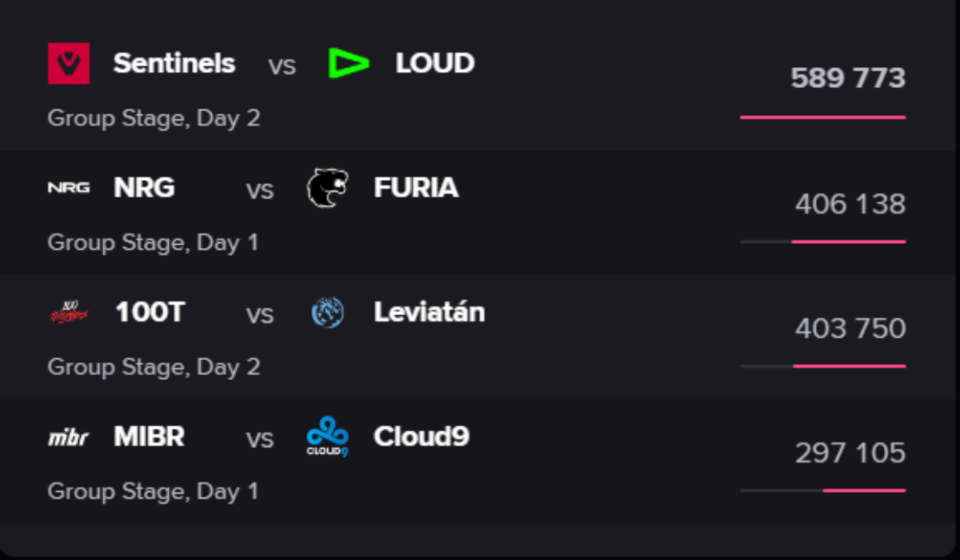Click the 100 Thieves logo

tap(69, 313)
